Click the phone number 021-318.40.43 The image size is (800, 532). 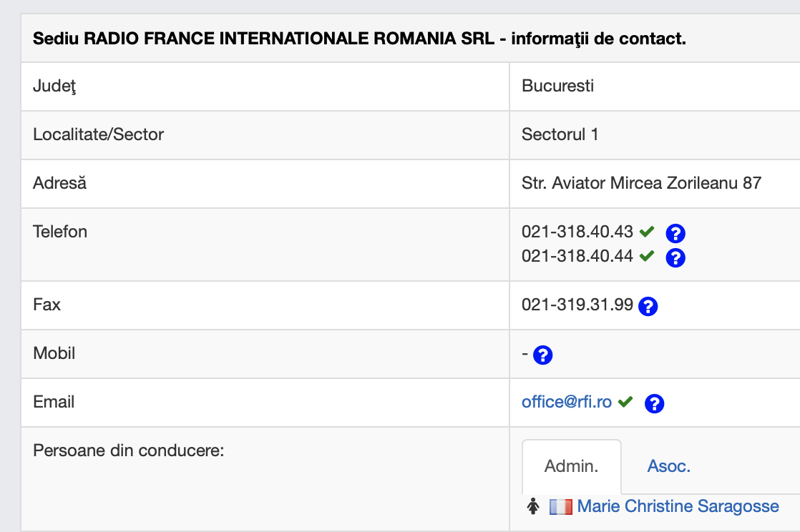[x=577, y=232]
